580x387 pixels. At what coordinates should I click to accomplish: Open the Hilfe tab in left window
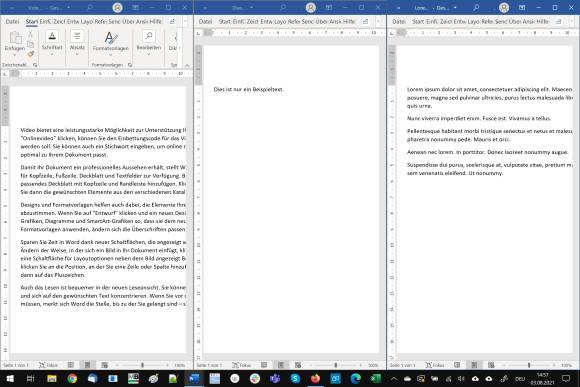click(x=155, y=21)
